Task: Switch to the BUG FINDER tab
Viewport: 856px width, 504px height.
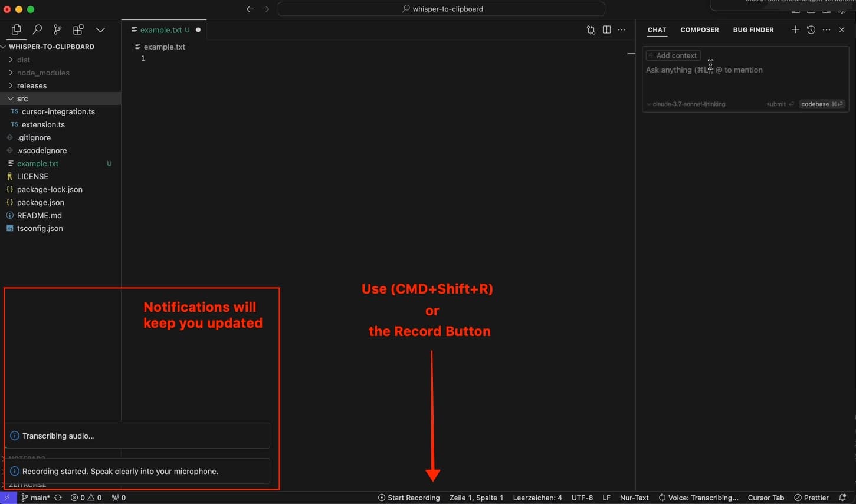Action: click(753, 29)
